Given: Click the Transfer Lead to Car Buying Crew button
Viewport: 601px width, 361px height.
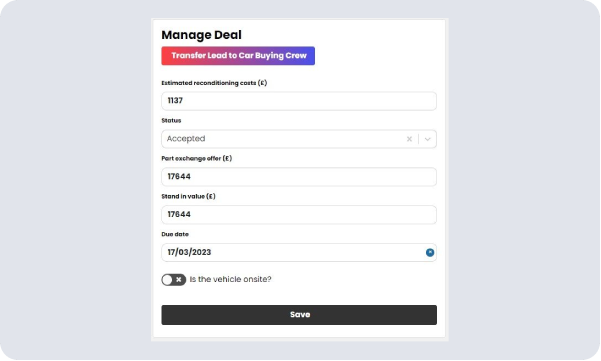Looking at the screenshot, I should 238,56.
